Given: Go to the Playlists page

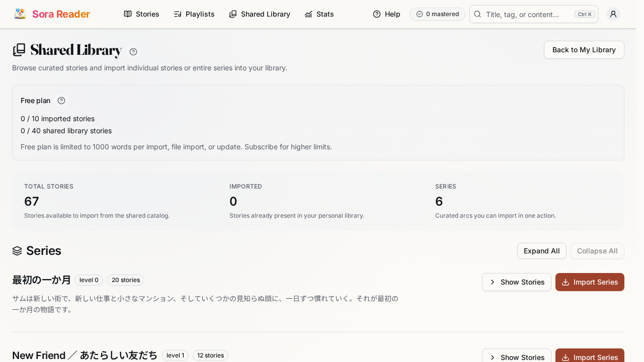Looking at the screenshot, I should (x=194, y=14).
